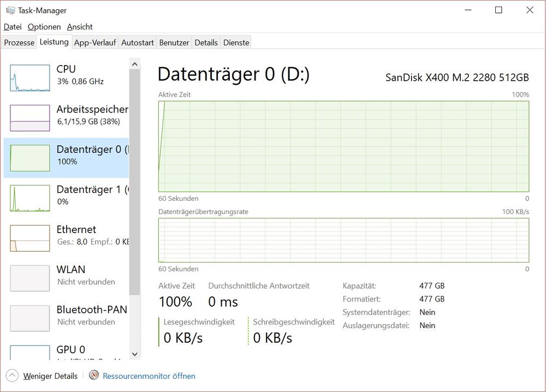Open the Datei menu
The height and width of the screenshot is (392, 546).
tap(13, 27)
